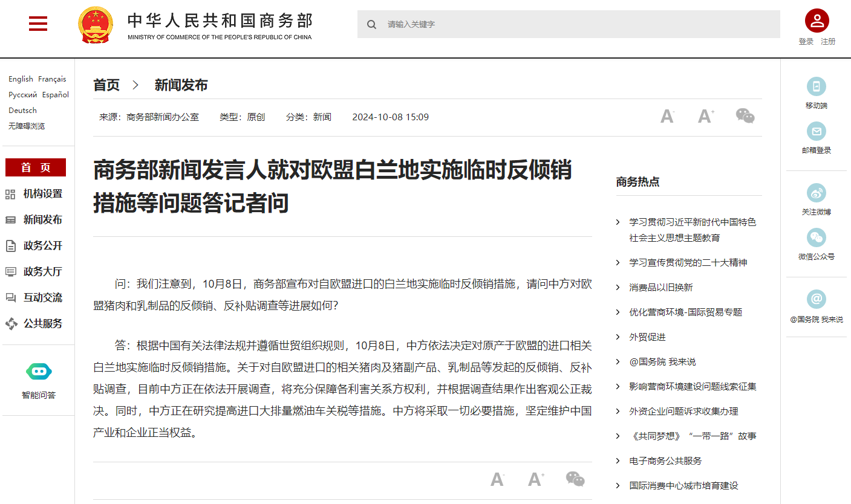Click 新闻发布 in the breadcrumb
851x504 pixels.
tap(181, 85)
